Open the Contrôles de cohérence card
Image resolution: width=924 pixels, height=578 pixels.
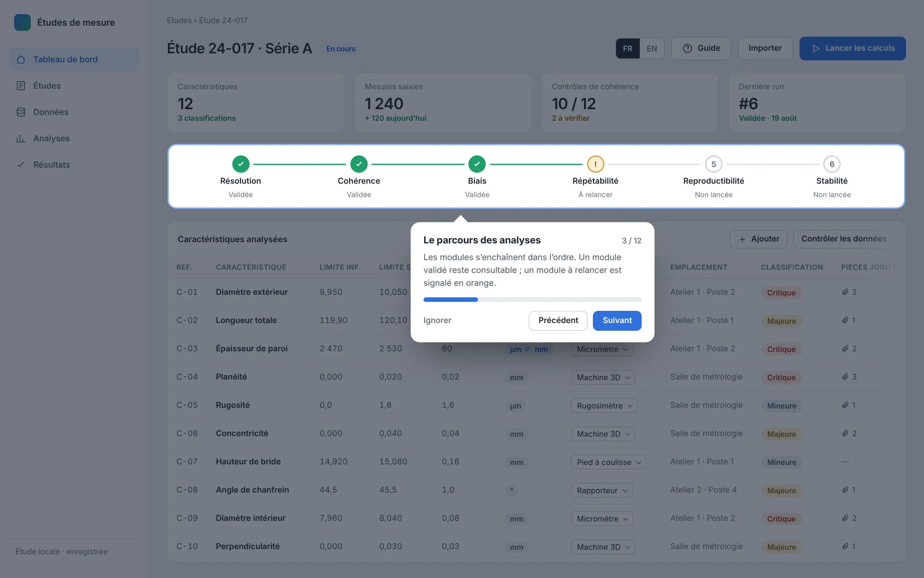pyautogui.click(x=630, y=102)
